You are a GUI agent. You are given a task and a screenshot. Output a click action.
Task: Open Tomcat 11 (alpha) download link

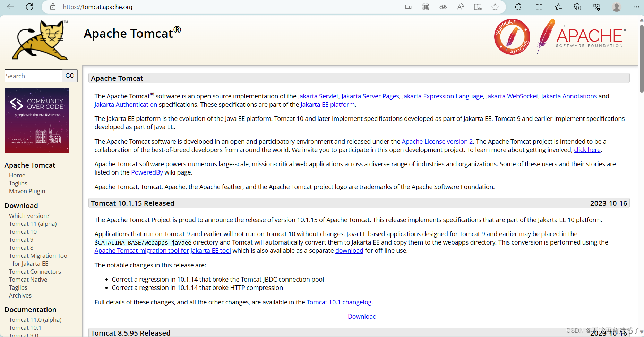pyautogui.click(x=33, y=224)
